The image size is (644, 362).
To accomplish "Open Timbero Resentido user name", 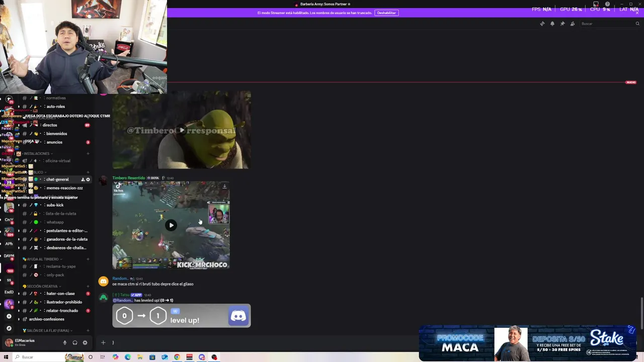I will tap(128, 178).
